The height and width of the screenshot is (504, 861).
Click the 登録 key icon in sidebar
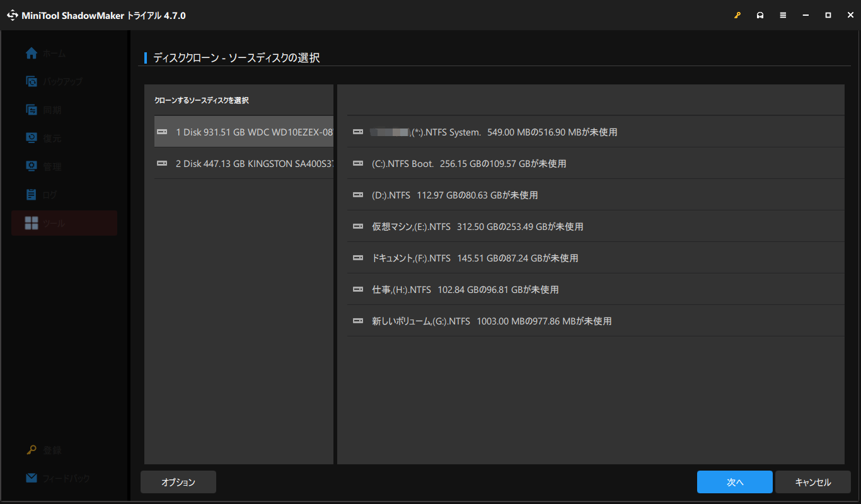pos(32,450)
